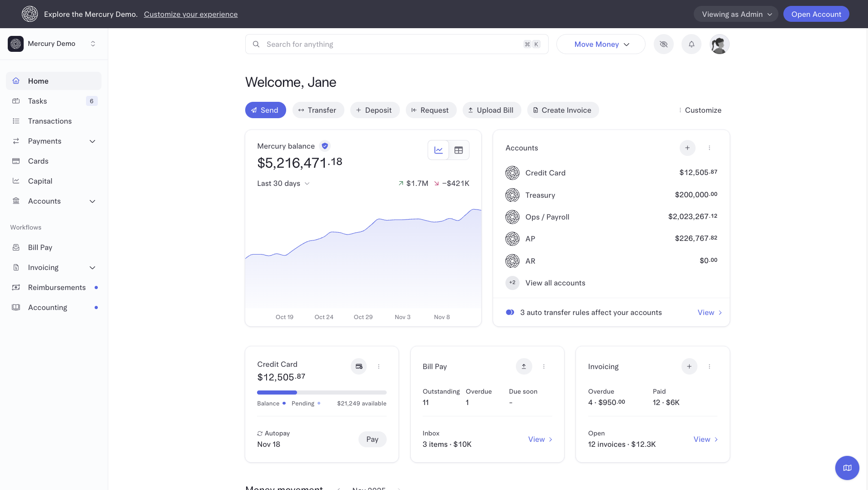The height and width of the screenshot is (490, 868).
Task: Click the Tasks count badge showing 6
Action: coord(91,101)
